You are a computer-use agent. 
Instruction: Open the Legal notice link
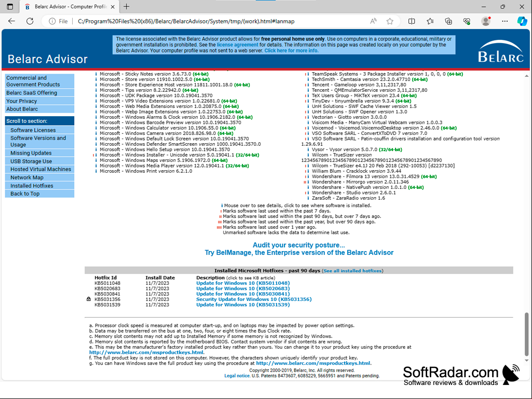point(237,376)
